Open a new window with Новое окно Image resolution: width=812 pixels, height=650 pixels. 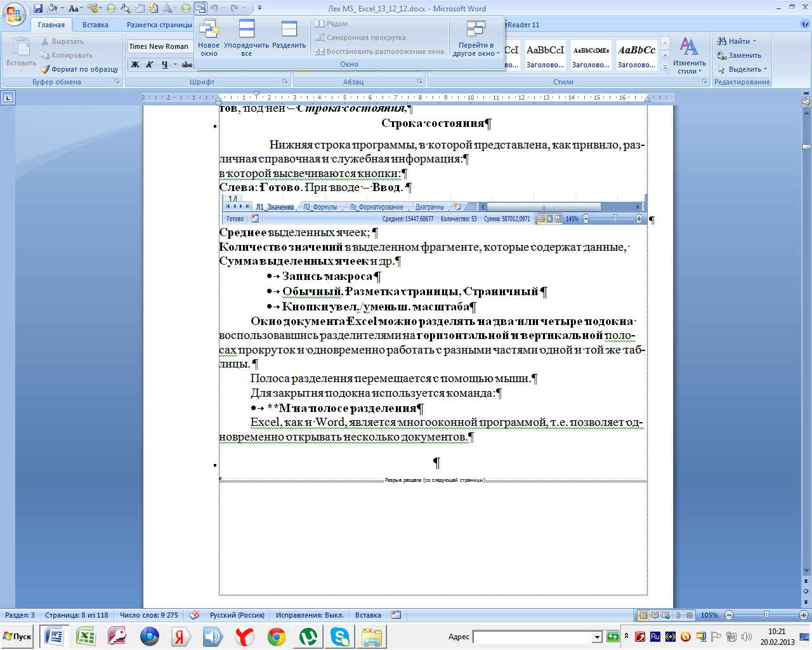point(209,37)
